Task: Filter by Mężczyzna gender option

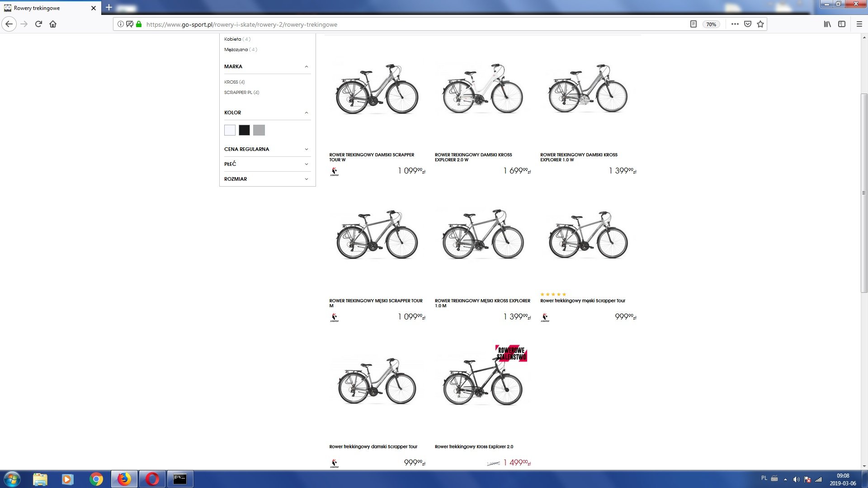Action: point(236,50)
